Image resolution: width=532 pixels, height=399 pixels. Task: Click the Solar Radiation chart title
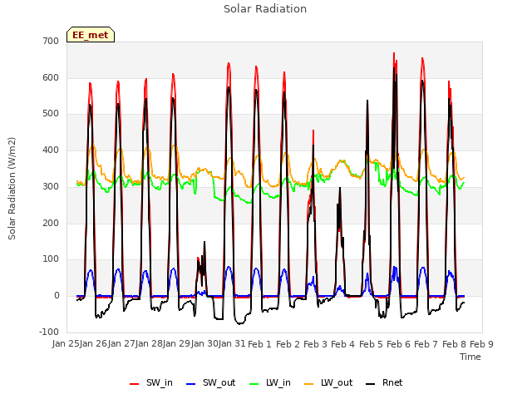(x=265, y=9)
